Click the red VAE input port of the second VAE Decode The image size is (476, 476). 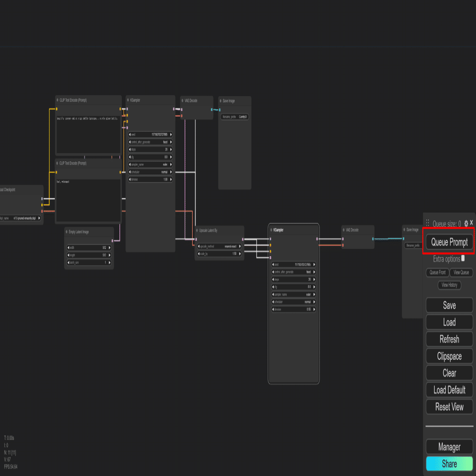(343, 245)
